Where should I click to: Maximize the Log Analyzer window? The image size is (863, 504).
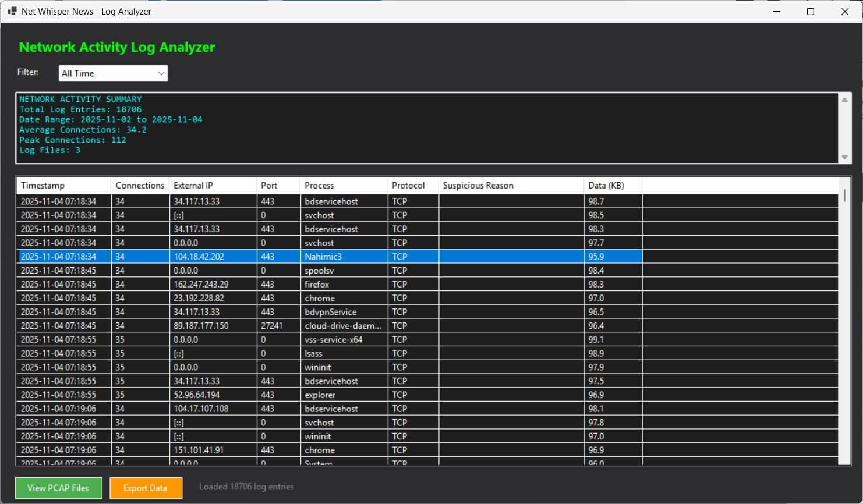[x=810, y=12]
